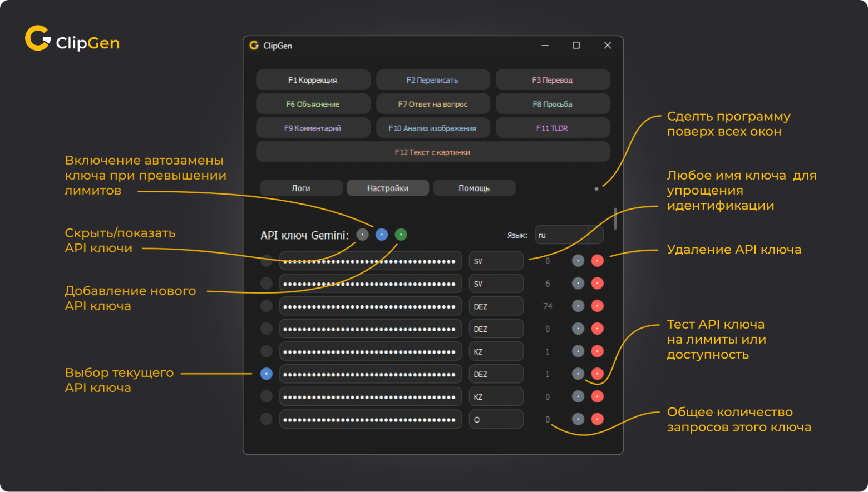Switch to the Логи tab
The image size is (868, 492).
301,188
